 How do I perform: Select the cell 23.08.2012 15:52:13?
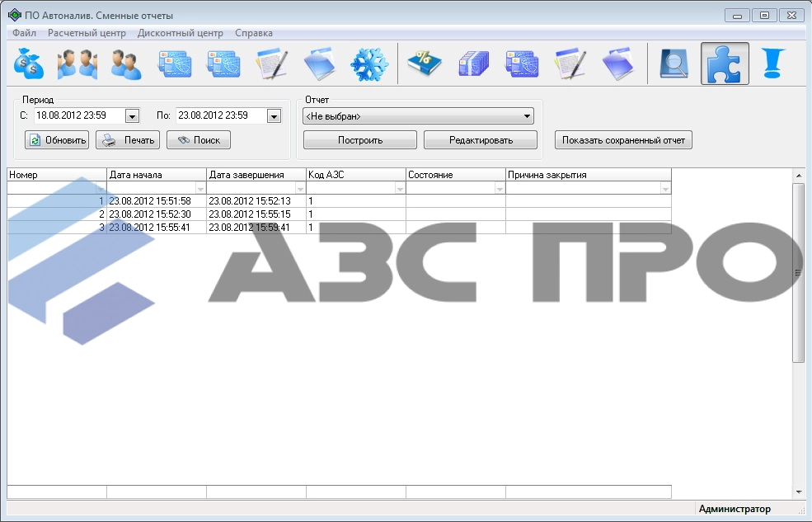[x=256, y=201]
